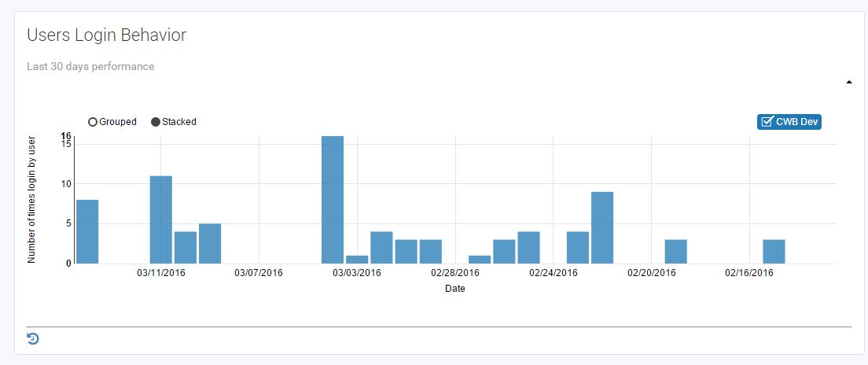Click the Date x-axis title
This screenshot has width=868, height=365.
[454, 289]
